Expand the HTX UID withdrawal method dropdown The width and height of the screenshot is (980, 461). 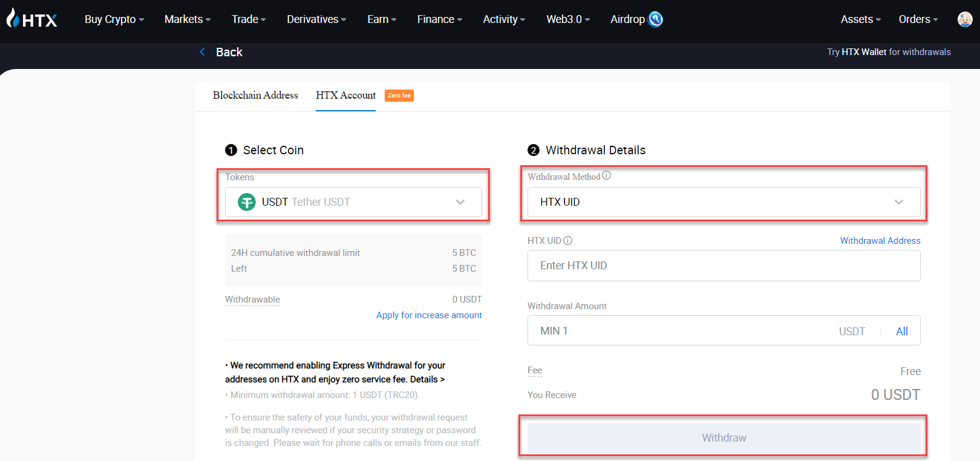pos(724,202)
